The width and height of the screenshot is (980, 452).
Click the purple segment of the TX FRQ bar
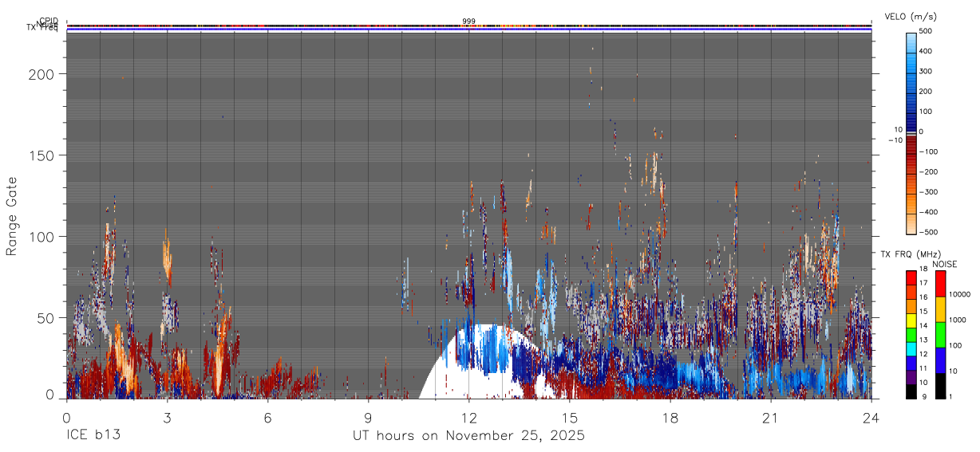tap(911, 376)
